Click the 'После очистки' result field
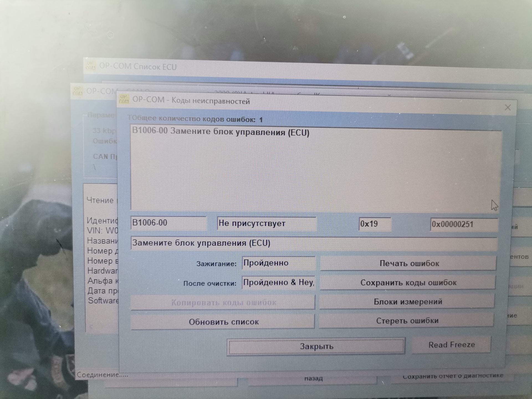Image resolution: width=532 pixels, height=399 pixels. click(278, 283)
